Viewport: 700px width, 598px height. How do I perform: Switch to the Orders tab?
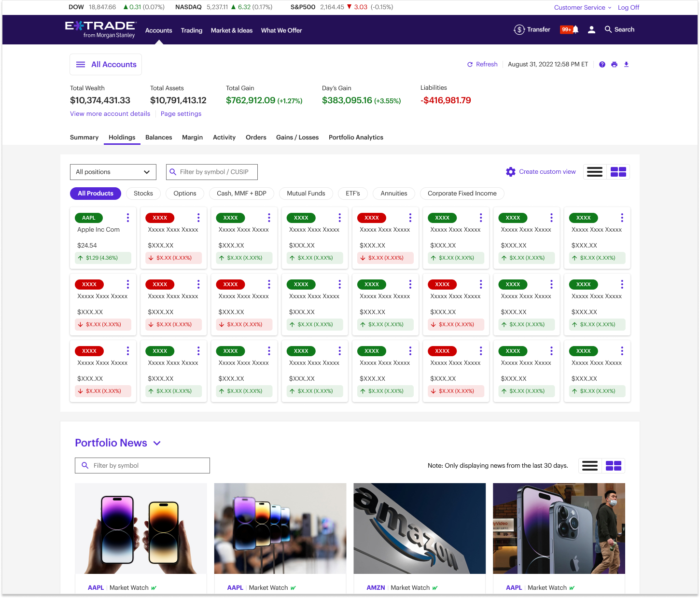tap(256, 138)
